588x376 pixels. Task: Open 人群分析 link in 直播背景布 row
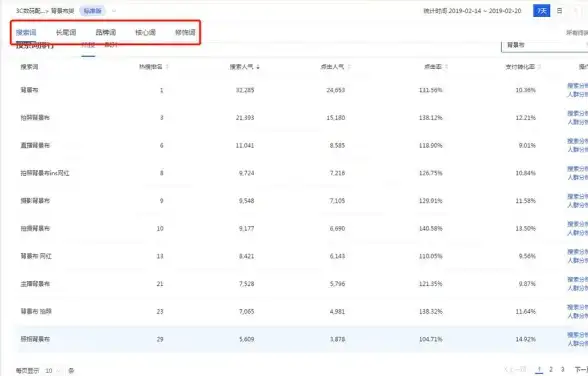(578, 150)
